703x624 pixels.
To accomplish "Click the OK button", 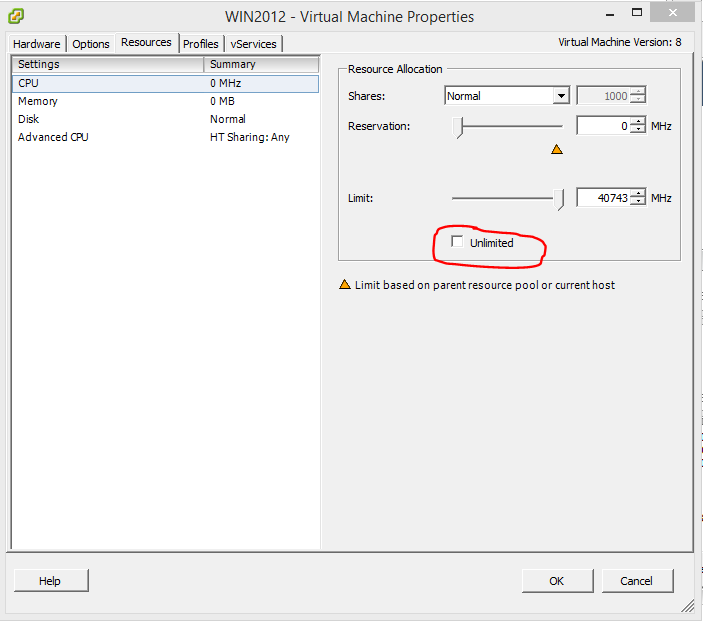I will click(x=556, y=581).
